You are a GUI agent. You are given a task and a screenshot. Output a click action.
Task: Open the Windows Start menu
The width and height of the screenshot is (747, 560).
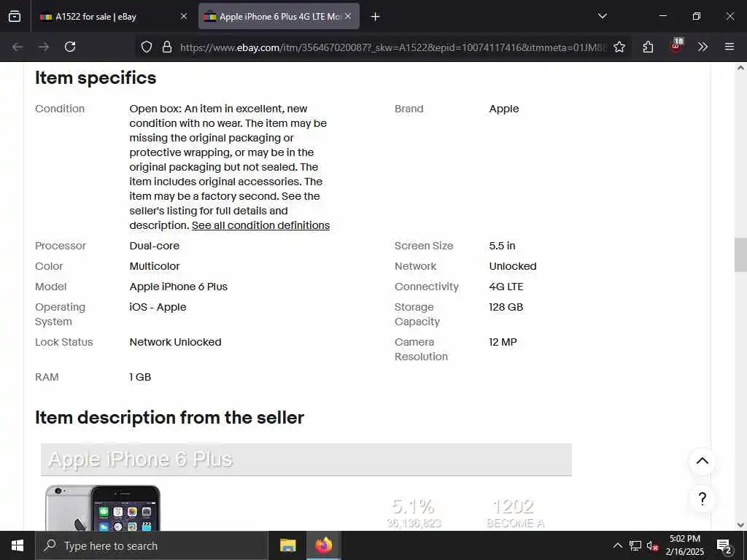tap(18, 545)
